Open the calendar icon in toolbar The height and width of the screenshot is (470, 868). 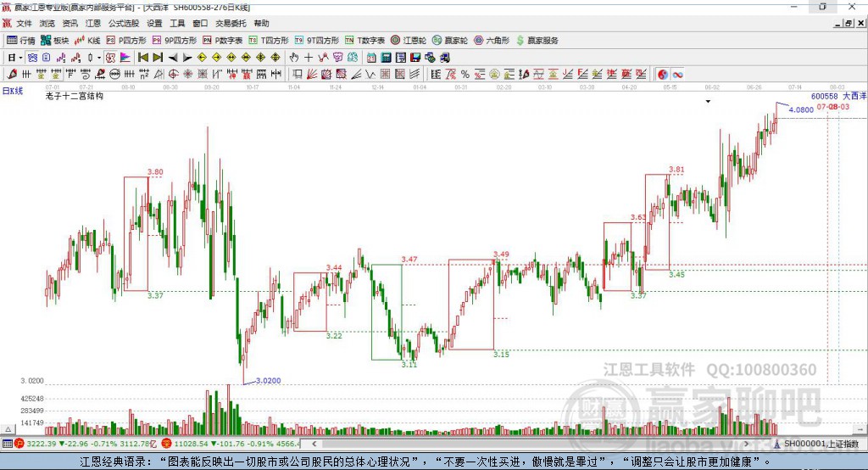pos(371,58)
